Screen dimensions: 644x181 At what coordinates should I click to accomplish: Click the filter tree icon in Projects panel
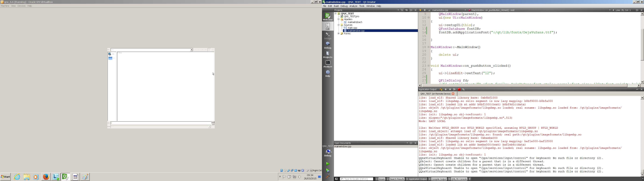[402, 10]
